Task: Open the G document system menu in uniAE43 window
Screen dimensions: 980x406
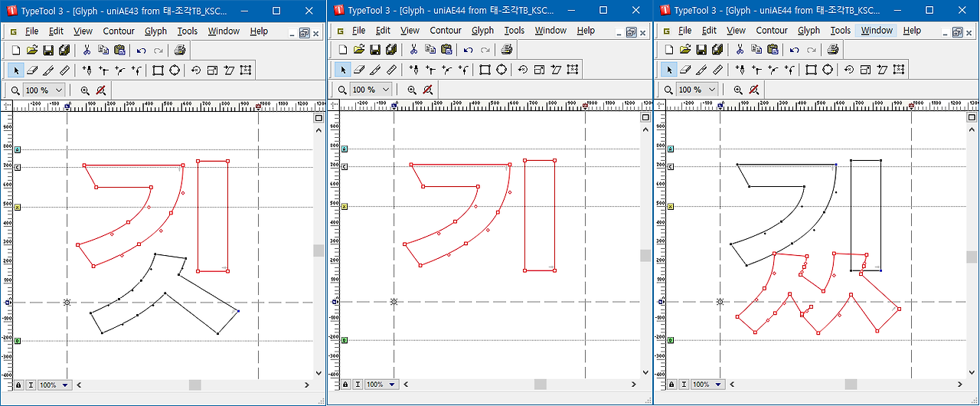Action: coord(14,31)
